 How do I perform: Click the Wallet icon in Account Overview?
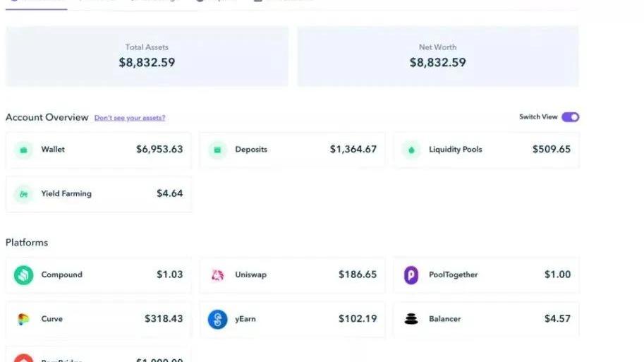coord(23,150)
